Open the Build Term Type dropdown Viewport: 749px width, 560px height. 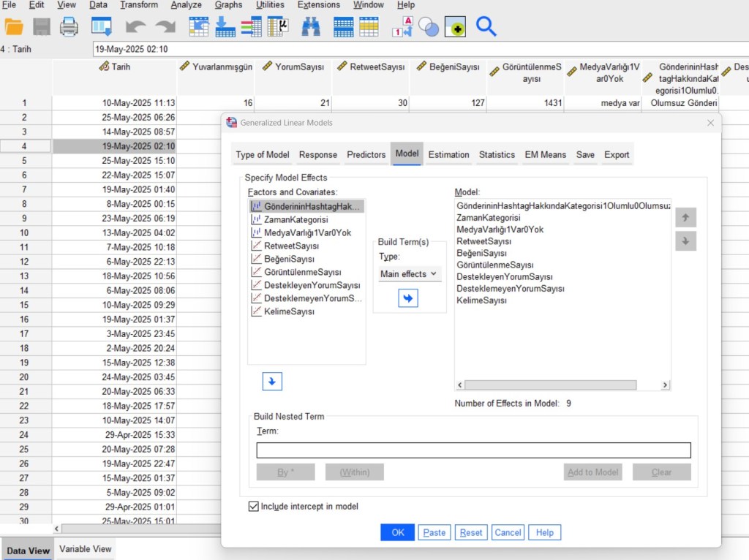tap(409, 273)
